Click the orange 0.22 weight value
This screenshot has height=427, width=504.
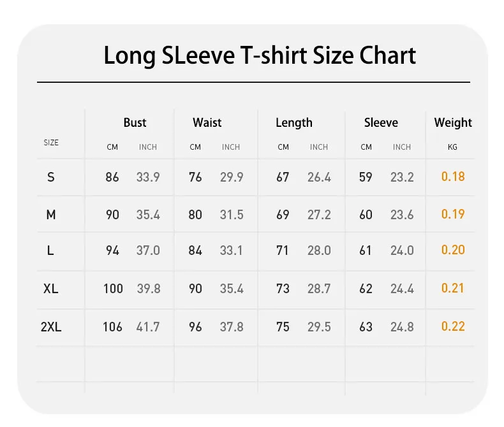click(453, 326)
